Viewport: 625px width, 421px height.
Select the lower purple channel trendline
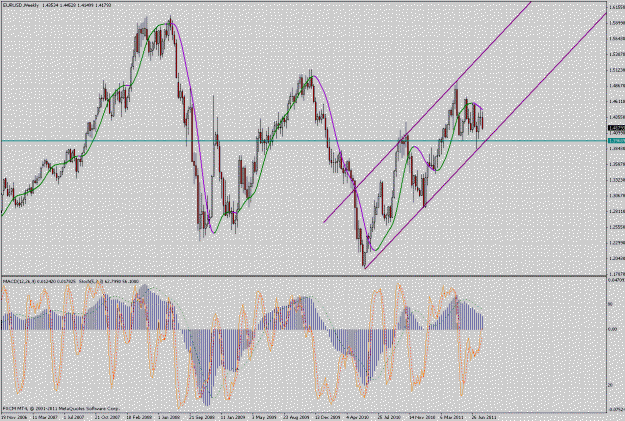tap(485, 141)
